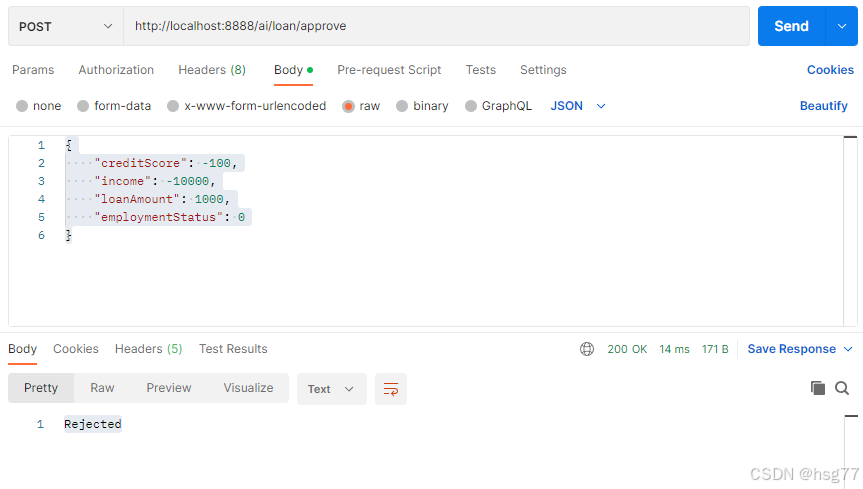Open the Text response format dropdown
863x489 pixels.
point(331,389)
